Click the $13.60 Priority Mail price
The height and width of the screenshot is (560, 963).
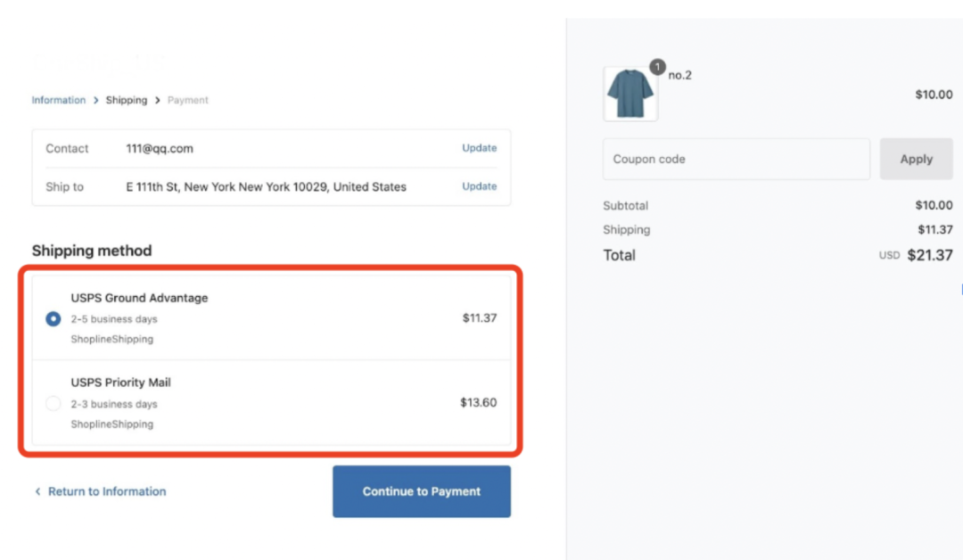[x=479, y=402]
